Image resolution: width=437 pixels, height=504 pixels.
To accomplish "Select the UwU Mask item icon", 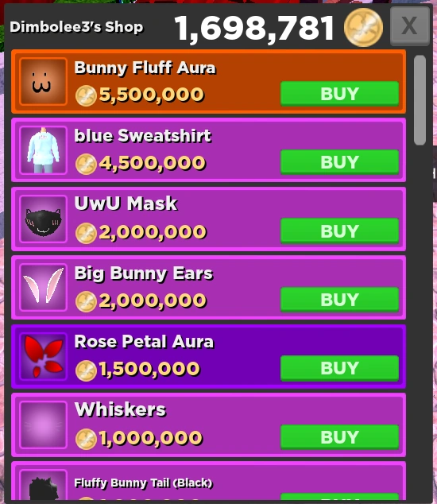I will pos(44,219).
